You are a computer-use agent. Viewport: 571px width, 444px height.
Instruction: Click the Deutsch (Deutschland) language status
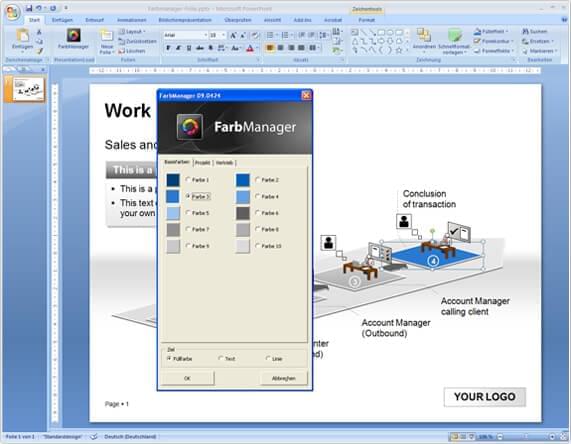click(x=130, y=436)
